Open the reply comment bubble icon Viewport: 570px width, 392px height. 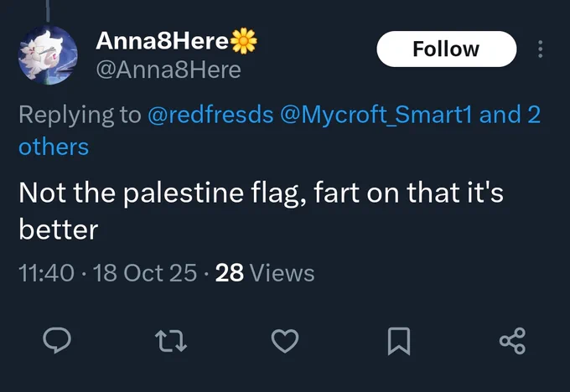[x=57, y=340]
